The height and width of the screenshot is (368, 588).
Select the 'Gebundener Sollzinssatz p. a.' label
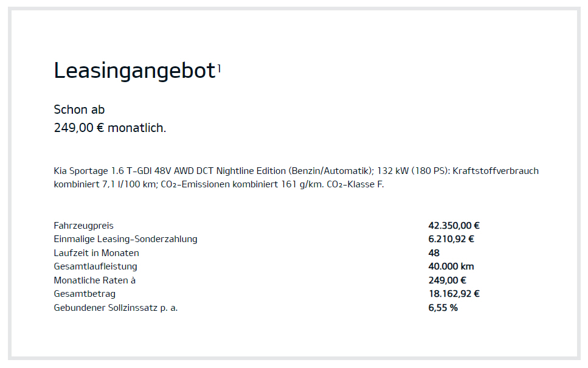[116, 308]
